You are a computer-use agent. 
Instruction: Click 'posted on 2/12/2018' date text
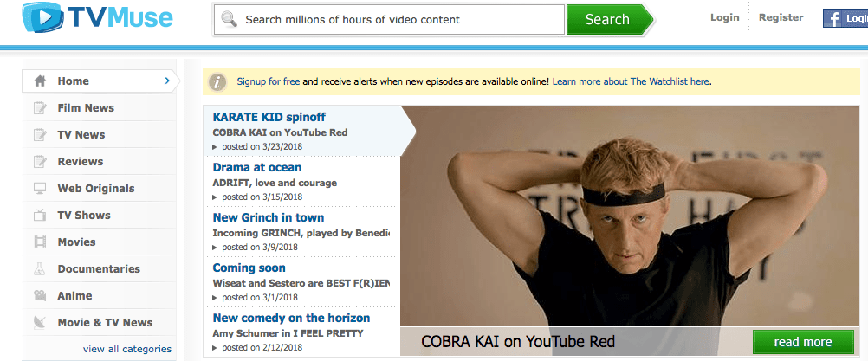262,348
